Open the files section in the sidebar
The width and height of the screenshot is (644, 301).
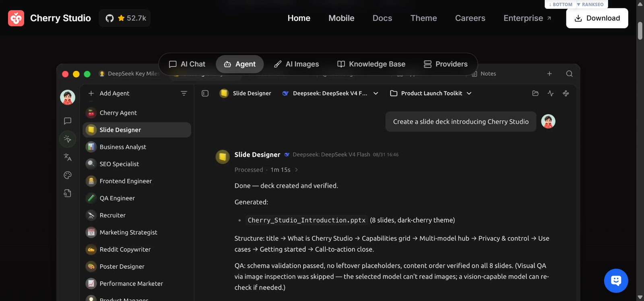[68, 193]
